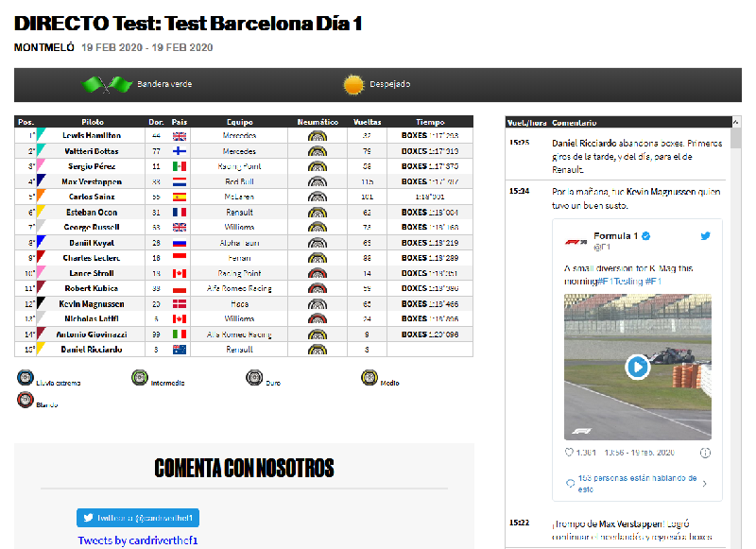Open the Formula 1 account name in tweet
The height and width of the screenshot is (549, 756).
615,235
